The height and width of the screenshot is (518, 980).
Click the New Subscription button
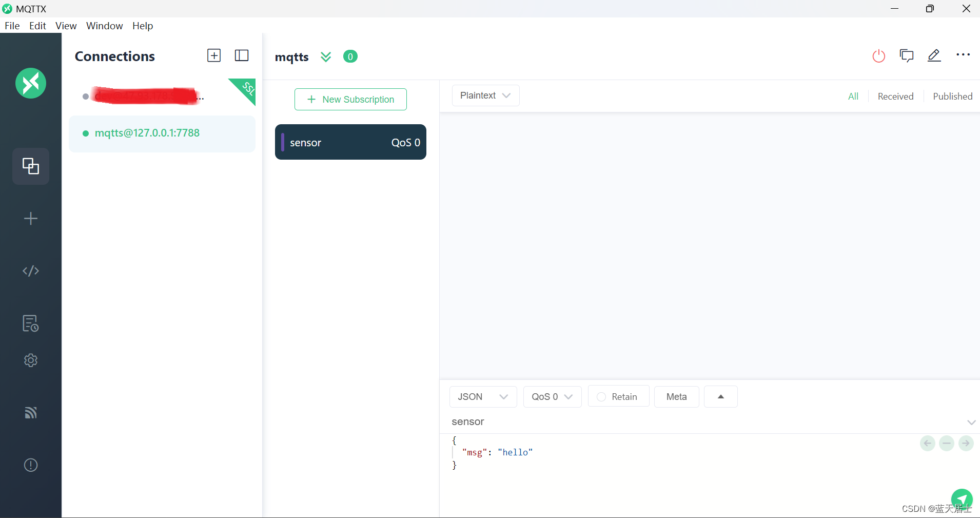(x=350, y=99)
